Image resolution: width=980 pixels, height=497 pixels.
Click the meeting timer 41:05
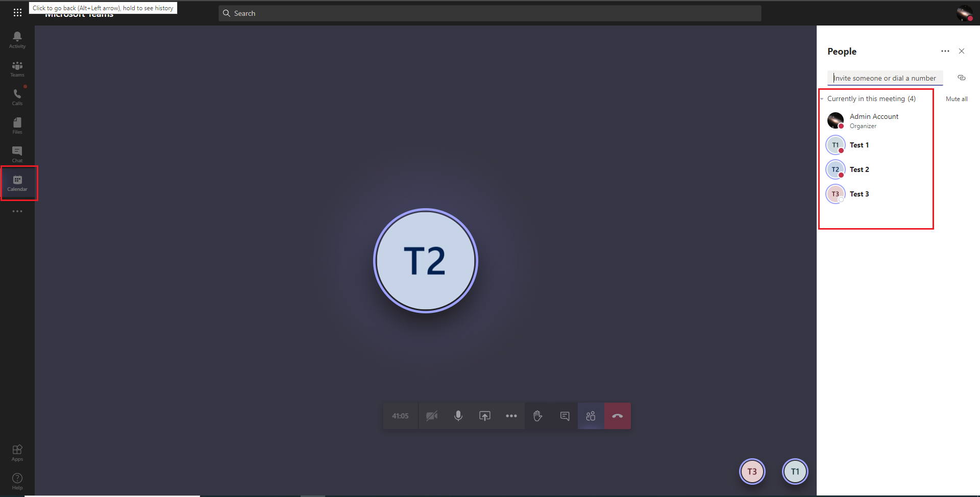(400, 416)
